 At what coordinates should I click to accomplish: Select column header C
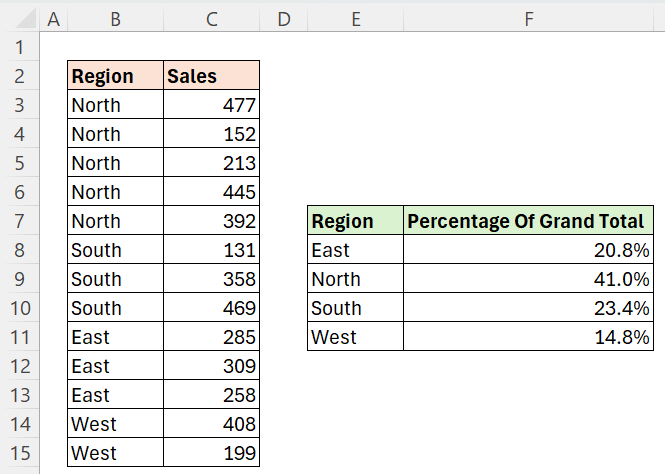pyautogui.click(x=211, y=17)
